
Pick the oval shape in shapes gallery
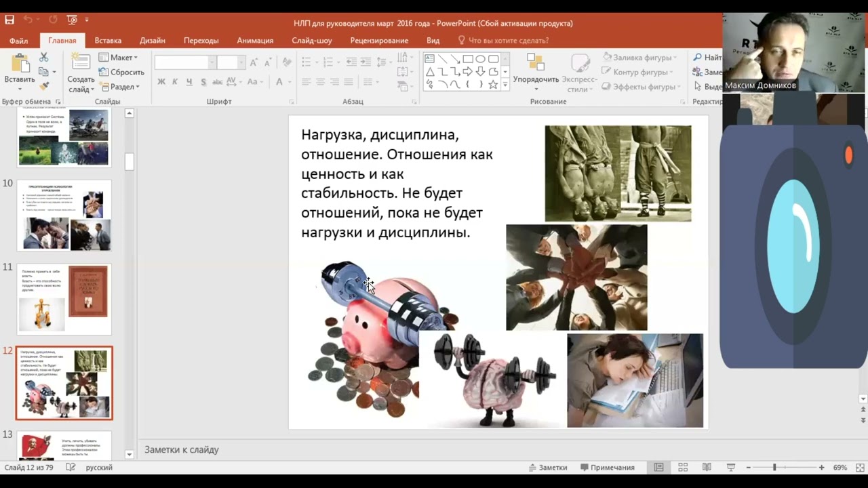[x=480, y=59]
